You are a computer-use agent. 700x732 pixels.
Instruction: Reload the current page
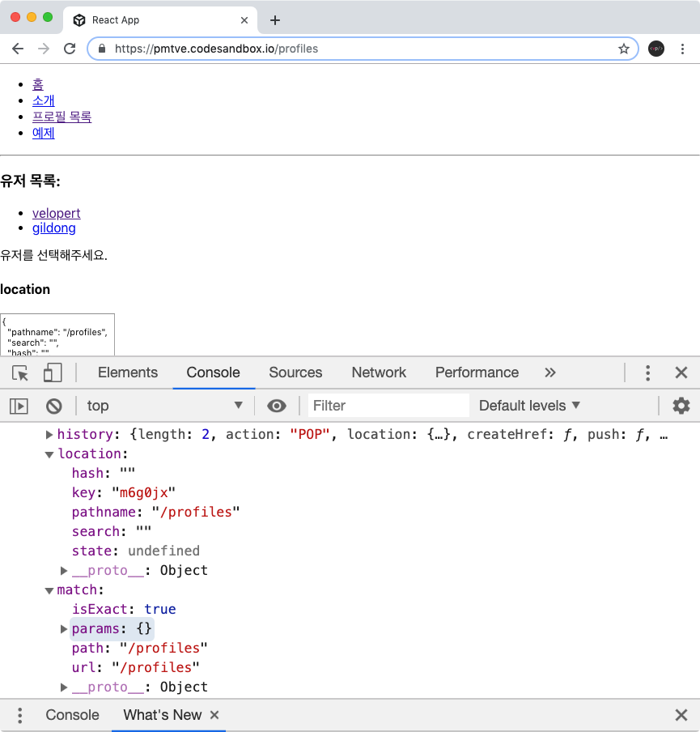click(x=70, y=49)
